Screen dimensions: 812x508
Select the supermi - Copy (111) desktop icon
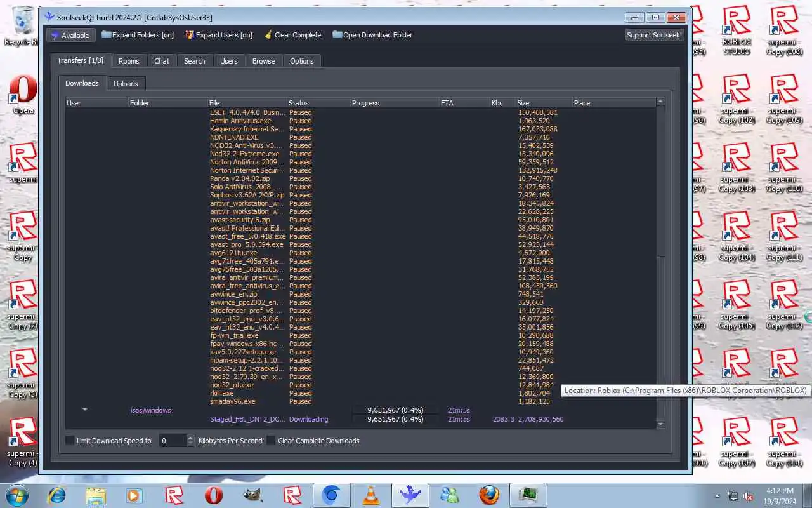pos(785,236)
